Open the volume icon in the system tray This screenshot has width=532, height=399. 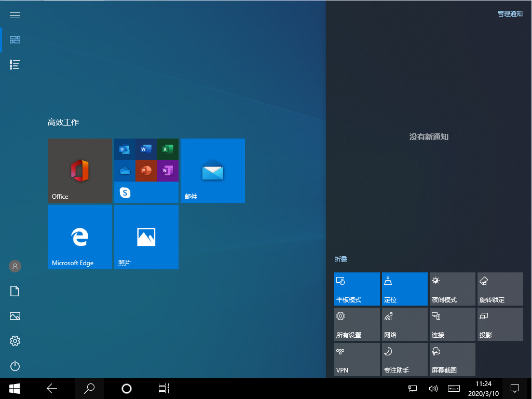pos(433,388)
